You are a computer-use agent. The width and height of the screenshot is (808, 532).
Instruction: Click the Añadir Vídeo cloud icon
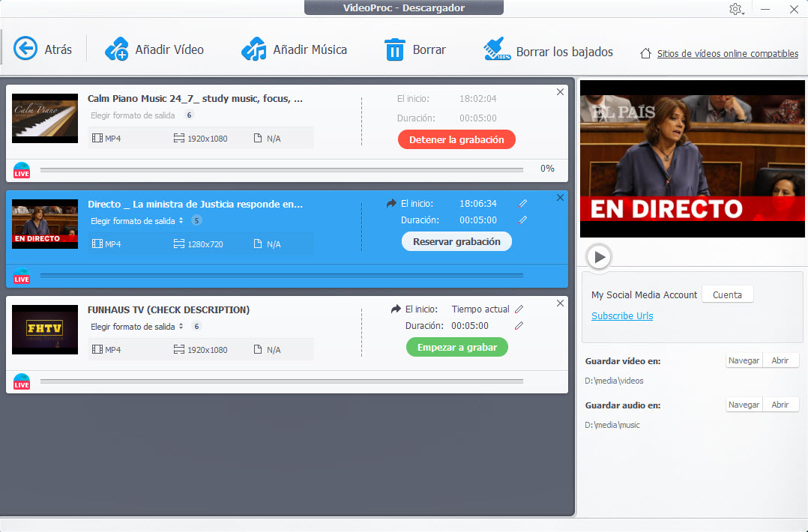[116, 49]
